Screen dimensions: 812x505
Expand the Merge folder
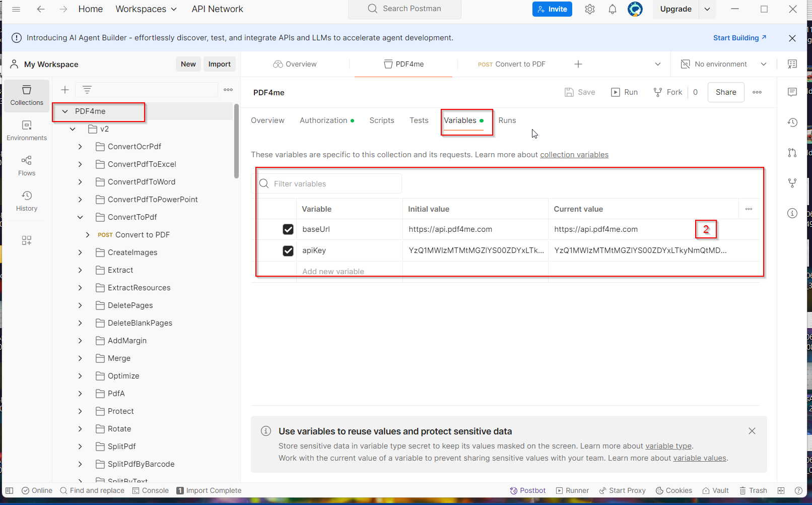click(80, 358)
